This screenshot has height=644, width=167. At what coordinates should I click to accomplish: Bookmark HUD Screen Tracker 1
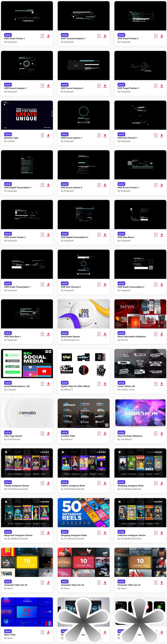pos(156,185)
